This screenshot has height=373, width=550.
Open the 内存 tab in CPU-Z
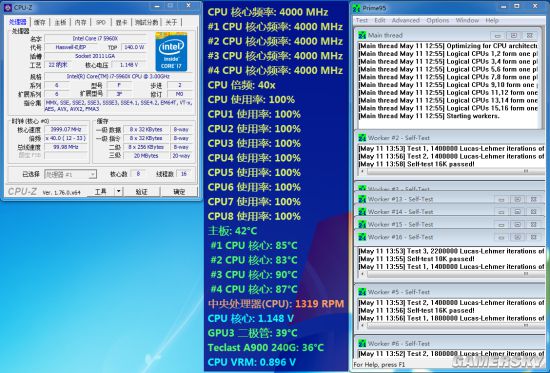tap(81, 22)
